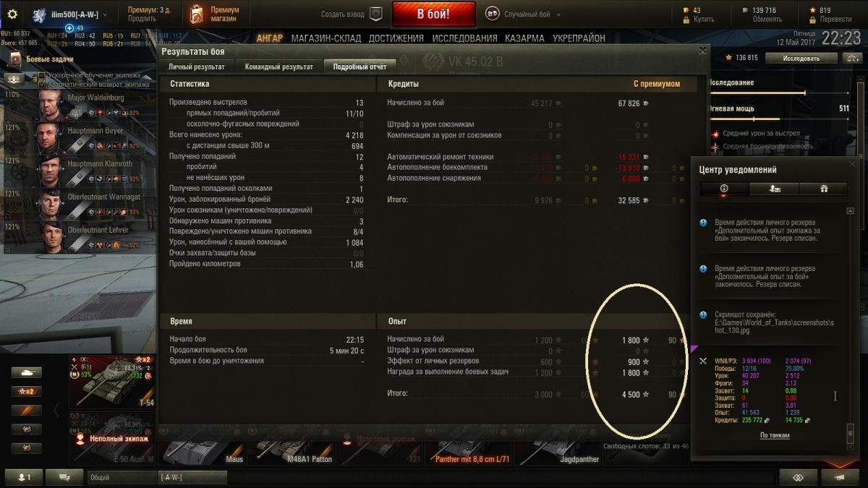Open the contacts button showing 1
The height and width of the screenshot is (488, 868).
pos(24,477)
